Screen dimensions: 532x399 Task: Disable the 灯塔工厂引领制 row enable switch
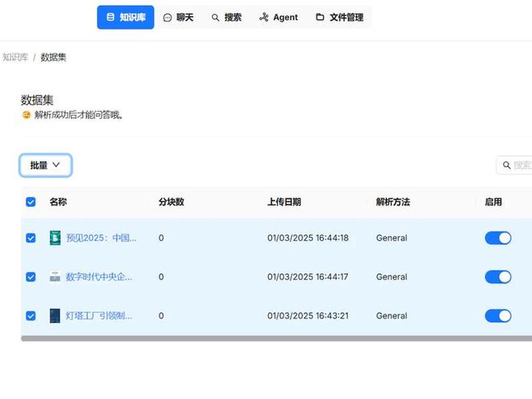[498, 316]
